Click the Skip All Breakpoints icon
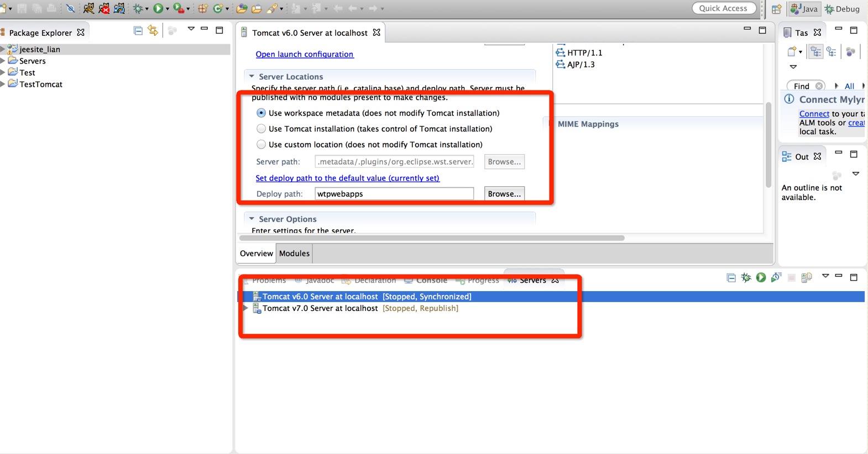The image size is (868, 454). pyautogui.click(x=70, y=8)
